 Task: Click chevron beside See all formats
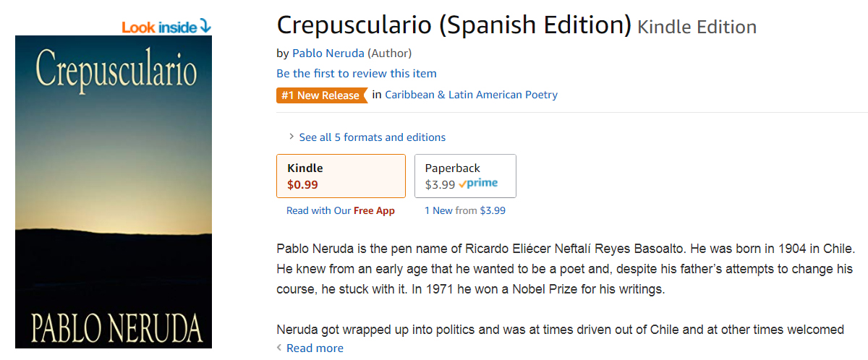pyautogui.click(x=292, y=137)
